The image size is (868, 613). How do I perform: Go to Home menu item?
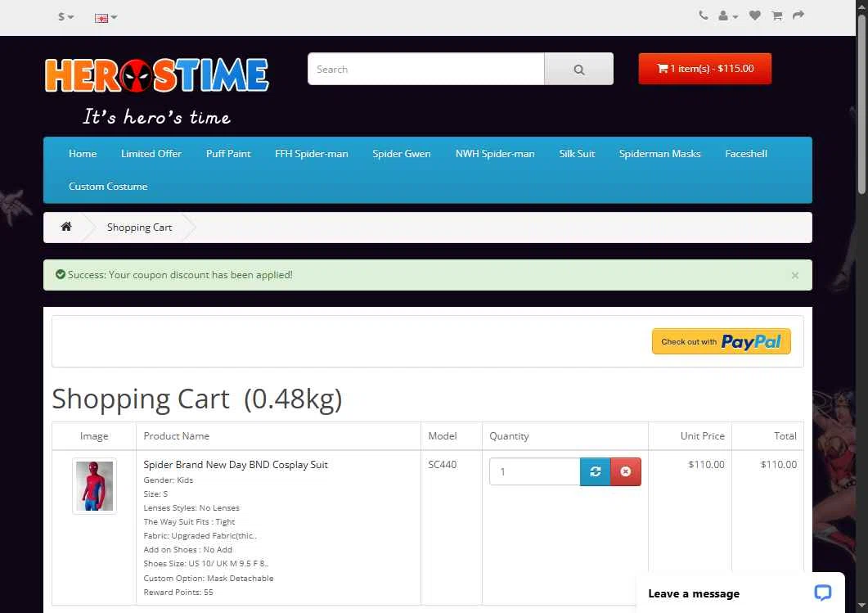[83, 153]
